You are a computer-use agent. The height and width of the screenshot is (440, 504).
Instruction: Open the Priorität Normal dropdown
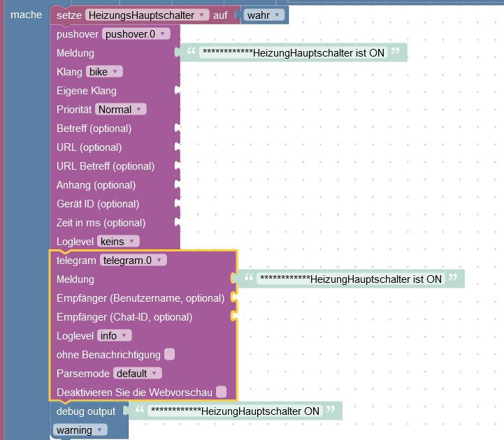(120, 110)
